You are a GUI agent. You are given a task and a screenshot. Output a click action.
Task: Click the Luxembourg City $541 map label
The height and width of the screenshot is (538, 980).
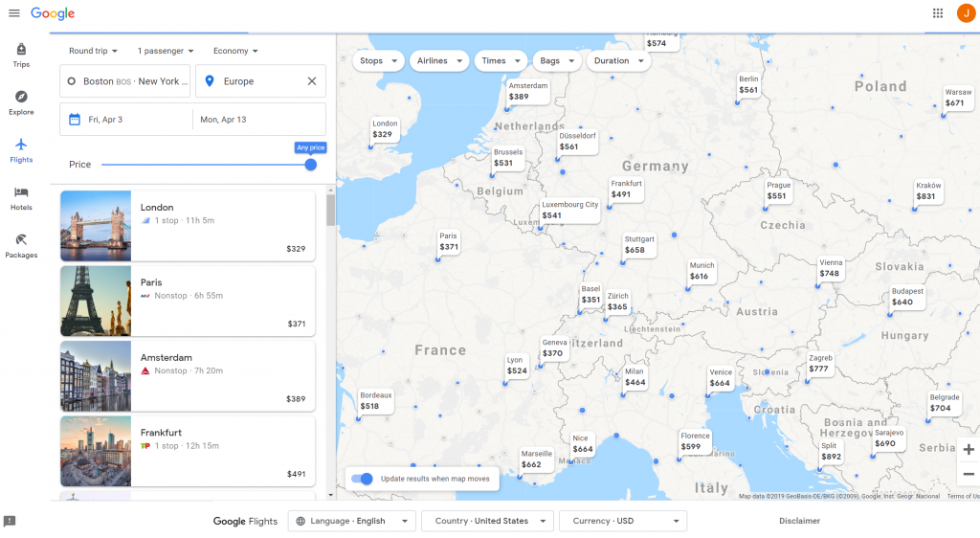569,210
